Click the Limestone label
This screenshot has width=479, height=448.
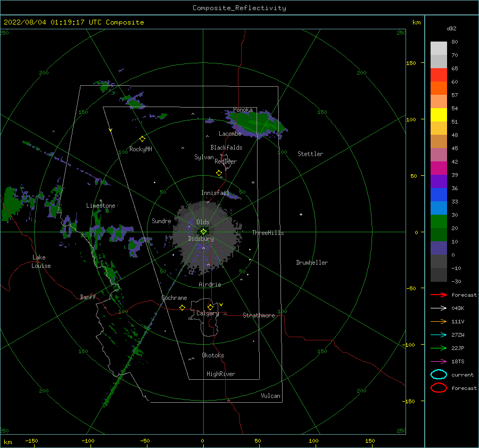(x=101, y=206)
